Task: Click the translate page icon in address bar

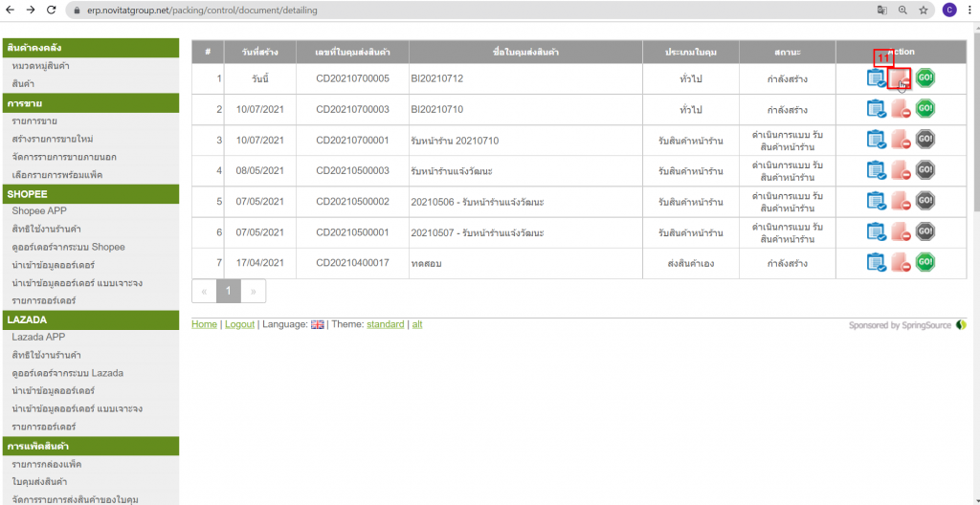Action: 881,10
